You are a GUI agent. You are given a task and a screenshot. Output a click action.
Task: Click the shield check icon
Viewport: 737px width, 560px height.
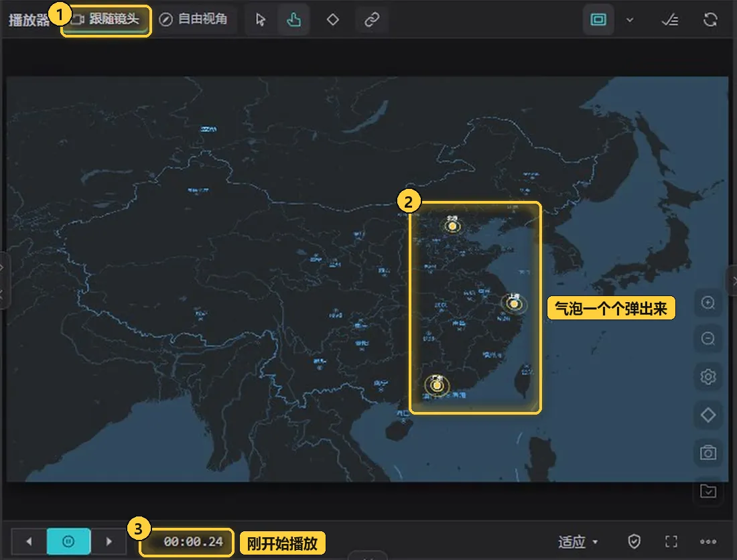click(x=634, y=542)
